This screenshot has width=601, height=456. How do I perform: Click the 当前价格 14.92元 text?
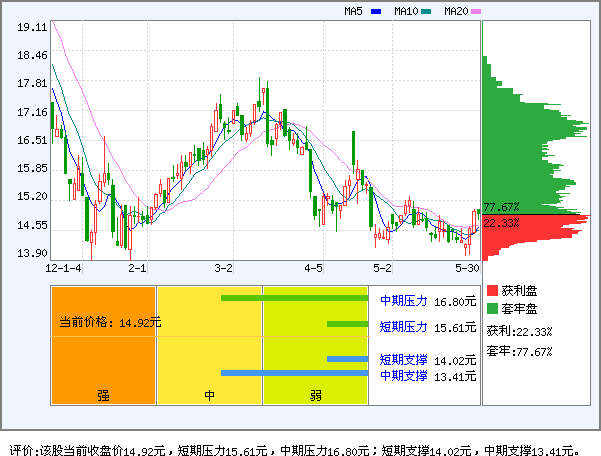click(109, 323)
